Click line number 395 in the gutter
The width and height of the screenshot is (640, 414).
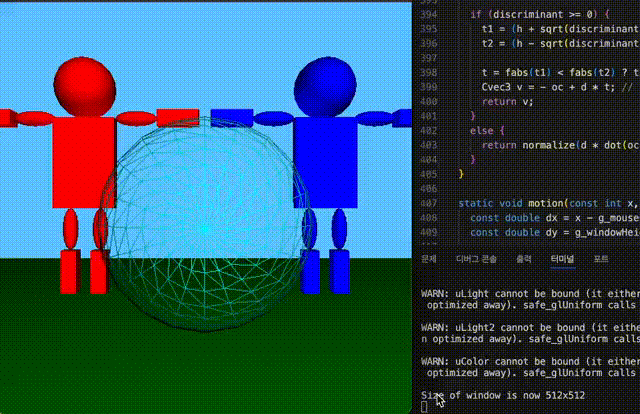429,29
